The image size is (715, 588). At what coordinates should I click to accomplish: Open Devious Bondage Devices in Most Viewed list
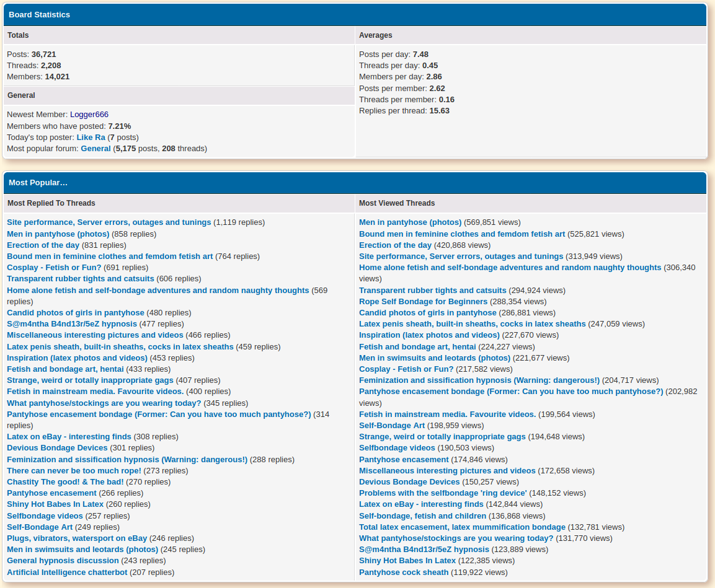click(x=409, y=482)
